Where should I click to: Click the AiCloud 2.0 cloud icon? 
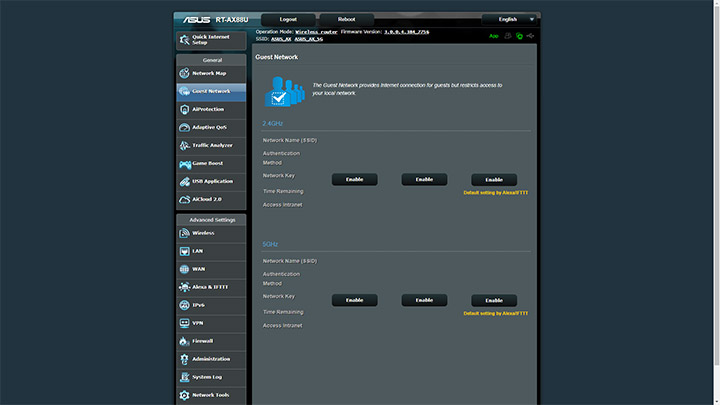tap(184, 199)
